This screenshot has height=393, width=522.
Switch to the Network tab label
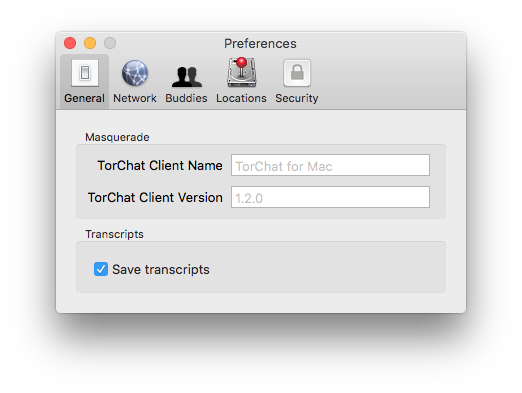135,98
